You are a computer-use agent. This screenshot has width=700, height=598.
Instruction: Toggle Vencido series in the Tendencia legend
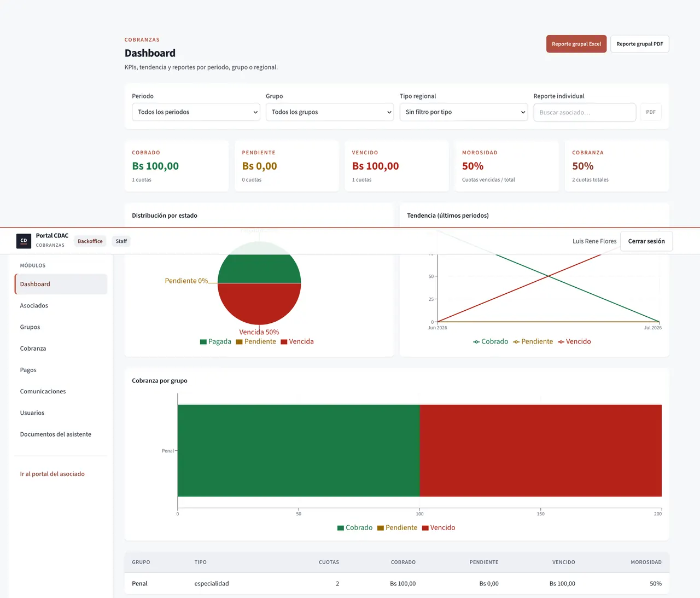(x=574, y=341)
